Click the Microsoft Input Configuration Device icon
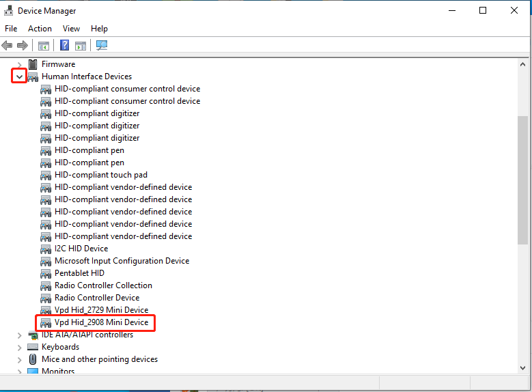 click(x=46, y=262)
